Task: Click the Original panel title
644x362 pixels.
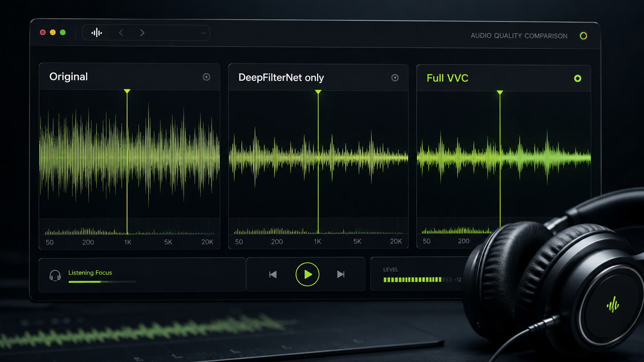Action: tap(69, 77)
